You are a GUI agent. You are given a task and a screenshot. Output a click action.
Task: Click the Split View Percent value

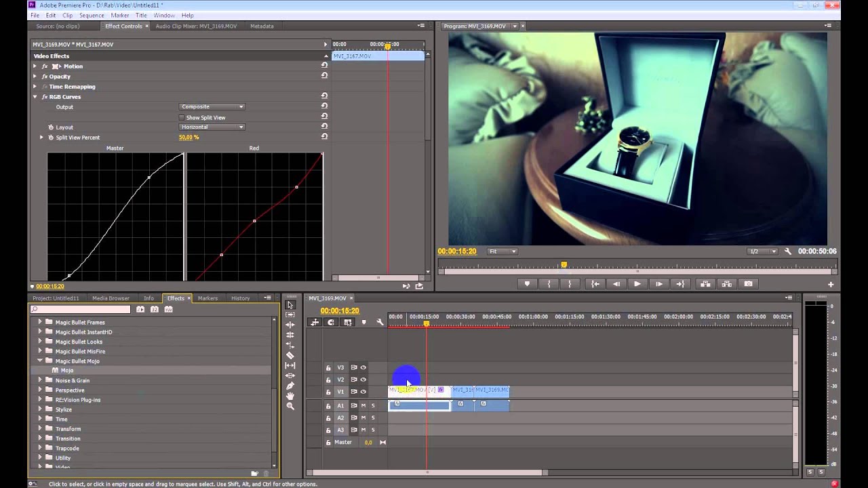point(189,137)
